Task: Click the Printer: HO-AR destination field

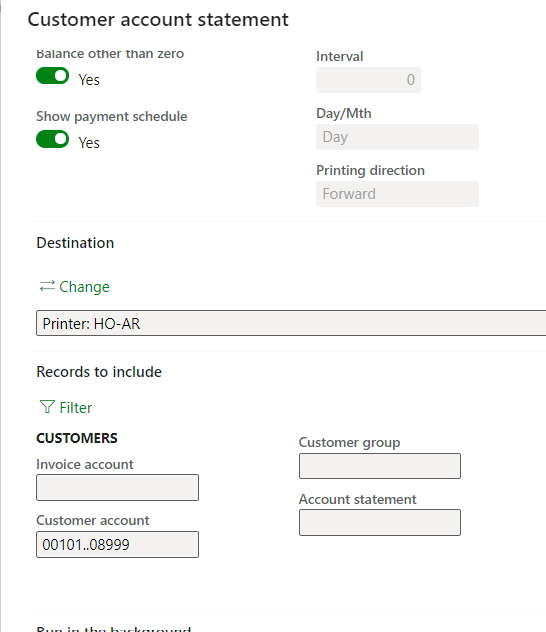Action: [x=291, y=323]
